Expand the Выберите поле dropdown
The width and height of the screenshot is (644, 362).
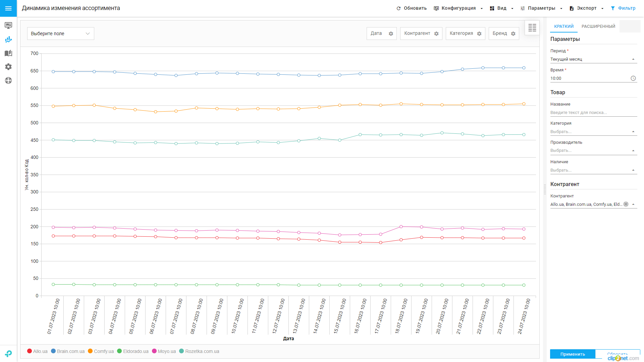[60, 34]
